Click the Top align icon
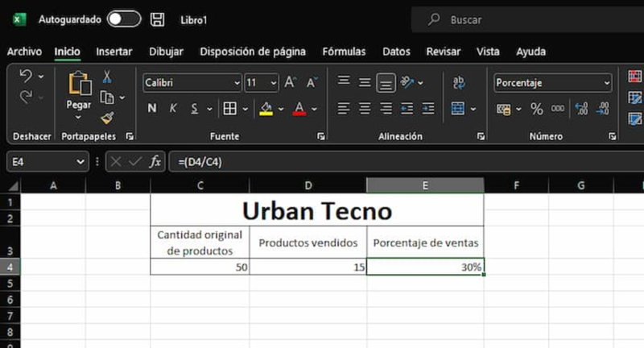The image size is (644, 348). 344,81
